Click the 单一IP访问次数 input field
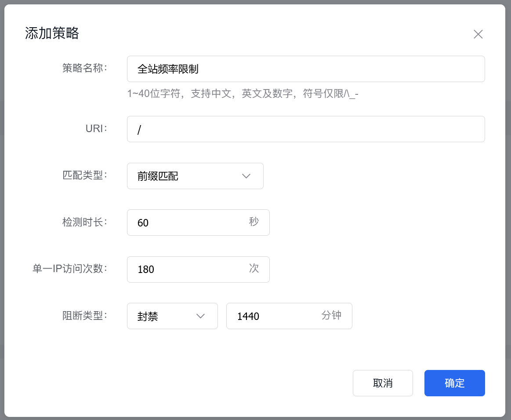Screen dimensions: 511x420 pyautogui.click(x=198, y=269)
